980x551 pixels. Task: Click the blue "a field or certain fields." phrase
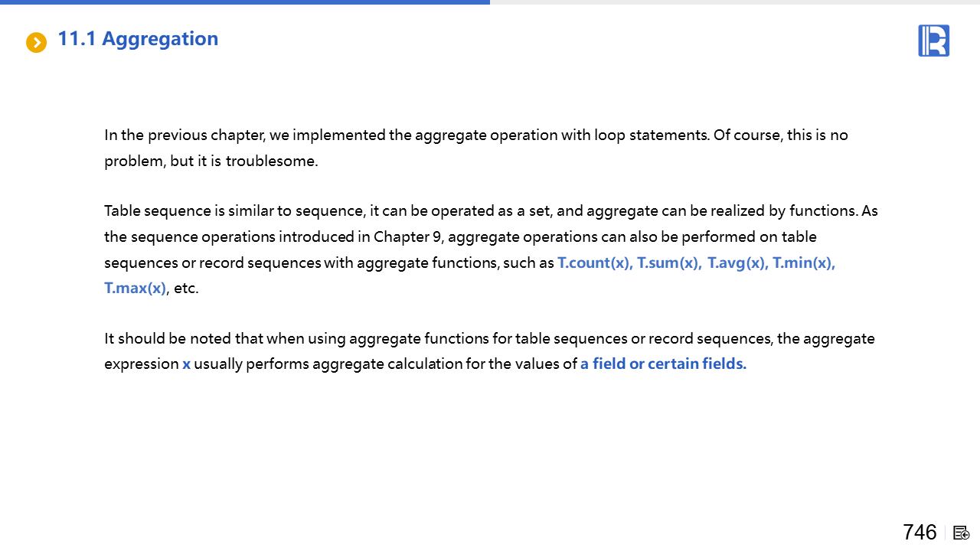tap(663, 364)
